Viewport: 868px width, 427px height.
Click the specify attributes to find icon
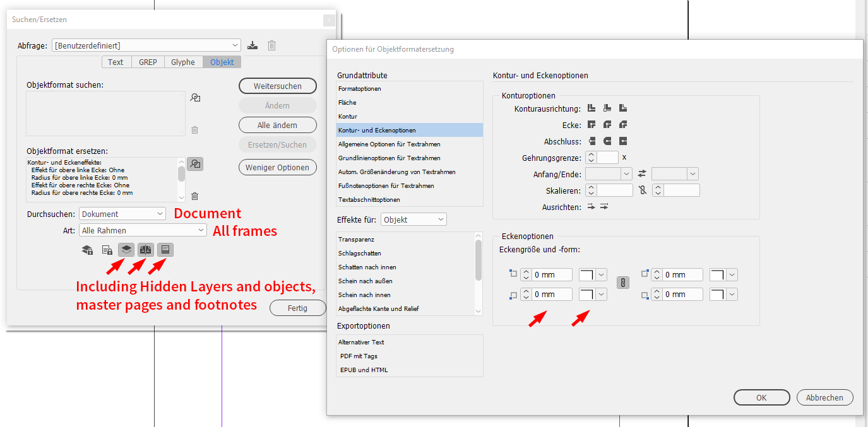195,98
